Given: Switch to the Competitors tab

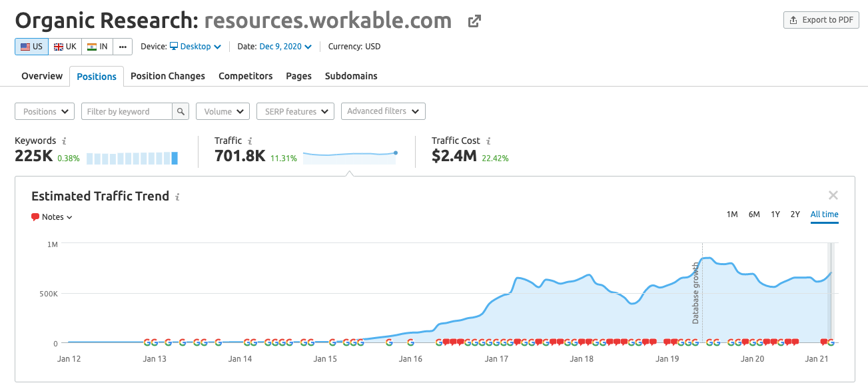Looking at the screenshot, I should 246,76.
